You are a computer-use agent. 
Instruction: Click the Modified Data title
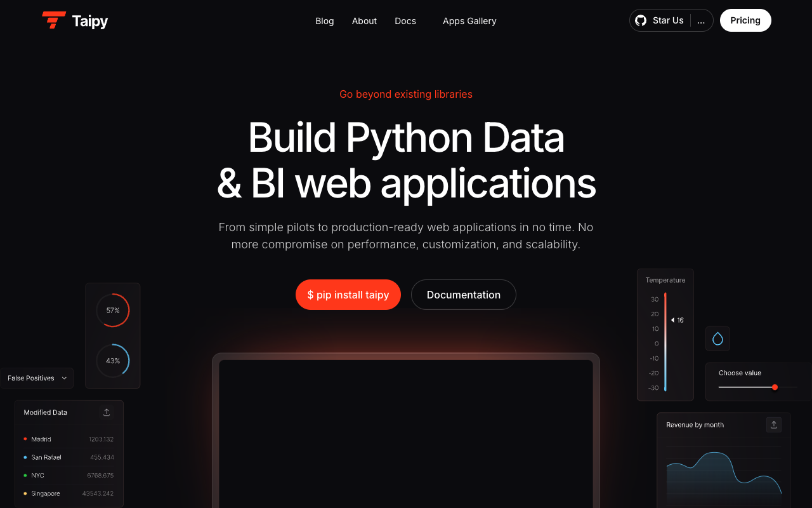tap(46, 412)
